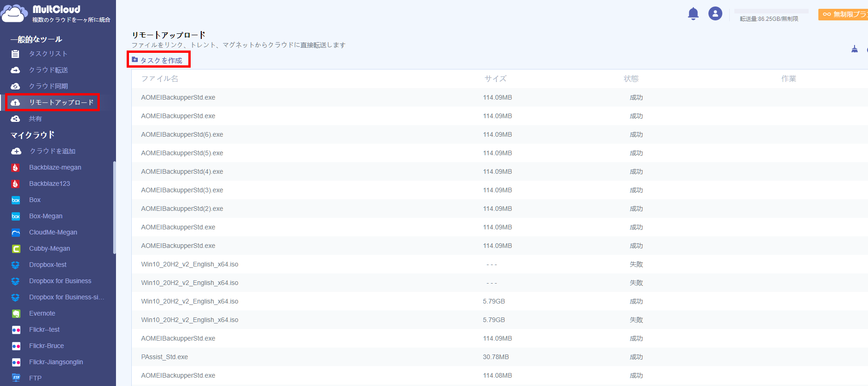Image resolution: width=868 pixels, height=386 pixels.
Task: Click the 共有 share cloud icon
Action: (x=15, y=119)
